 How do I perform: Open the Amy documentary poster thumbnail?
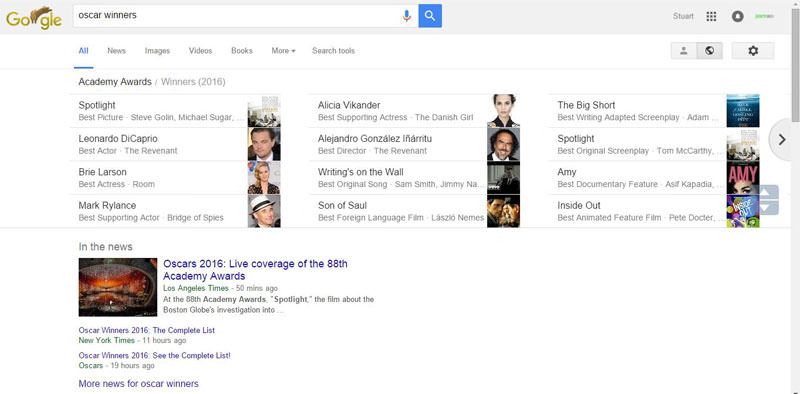743,178
